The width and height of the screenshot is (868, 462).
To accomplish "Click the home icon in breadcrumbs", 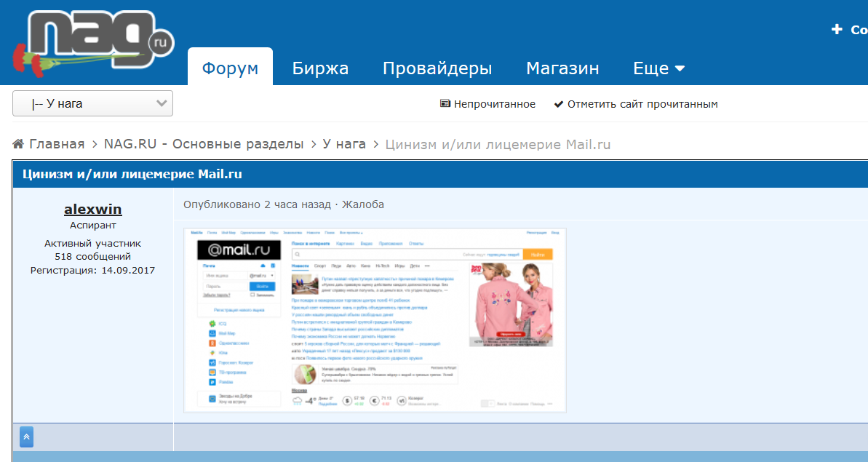I will tap(18, 144).
